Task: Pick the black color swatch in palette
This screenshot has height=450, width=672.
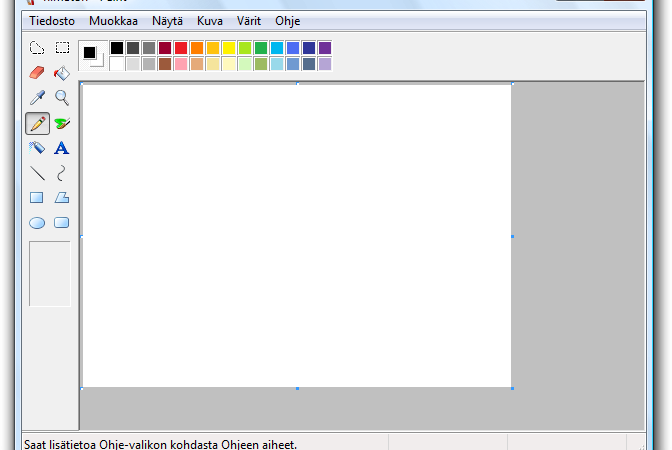Action: click(x=117, y=48)
